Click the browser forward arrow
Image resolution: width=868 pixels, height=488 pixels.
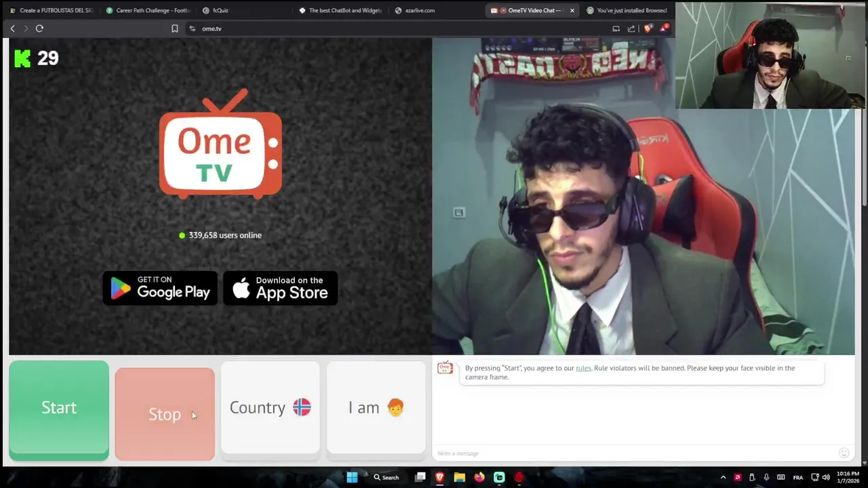(26, 28)
